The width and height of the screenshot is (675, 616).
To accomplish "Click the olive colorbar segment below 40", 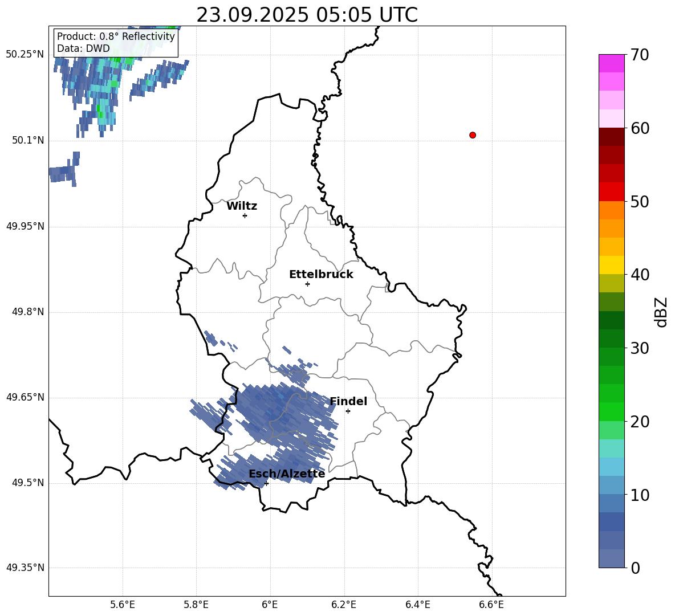I will click(611, 283).
